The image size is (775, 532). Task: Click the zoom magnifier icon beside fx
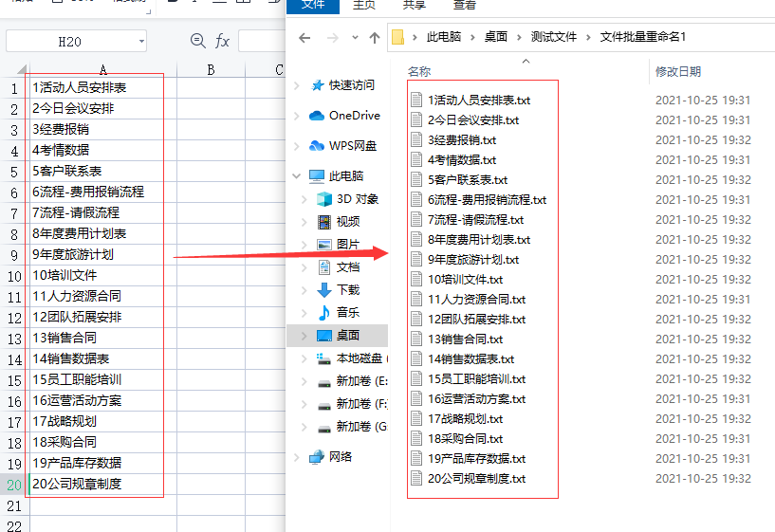point(198,41)
